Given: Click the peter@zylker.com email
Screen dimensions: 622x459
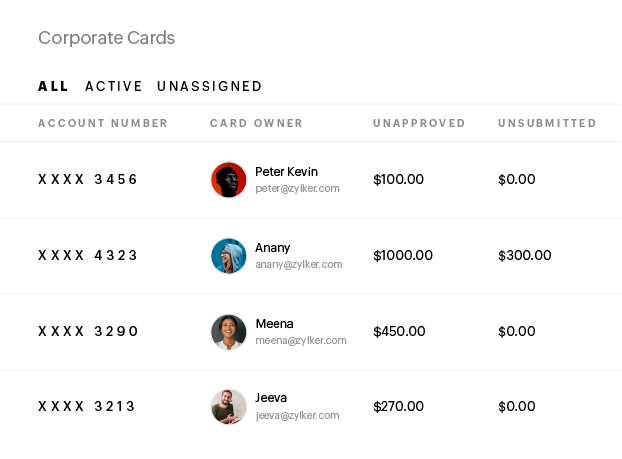Looking at the screenshot, I should (x=297, y=188).
